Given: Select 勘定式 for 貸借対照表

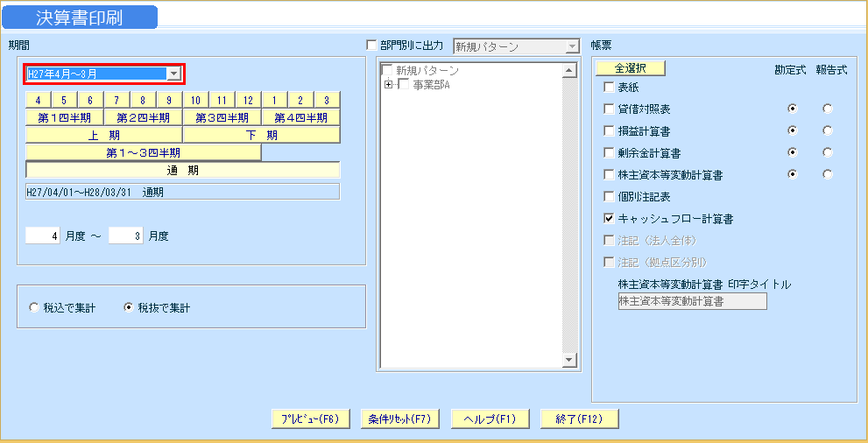Looking at the screenshot, I should (x=793, y=109).
